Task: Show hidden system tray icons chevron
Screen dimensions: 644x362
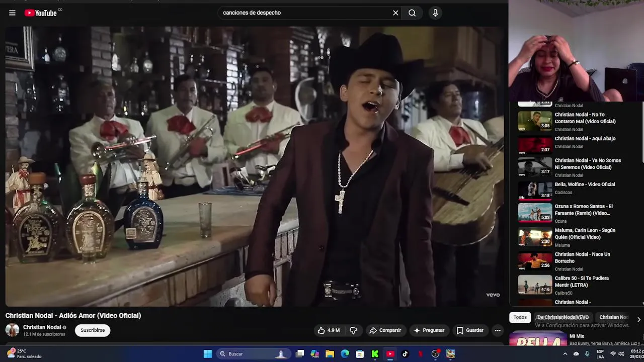Action: click(565, 354)
